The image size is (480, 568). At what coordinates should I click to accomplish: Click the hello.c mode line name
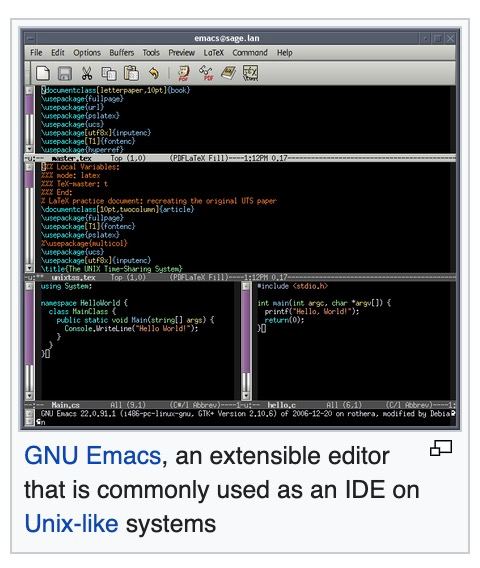coord(281,405)
